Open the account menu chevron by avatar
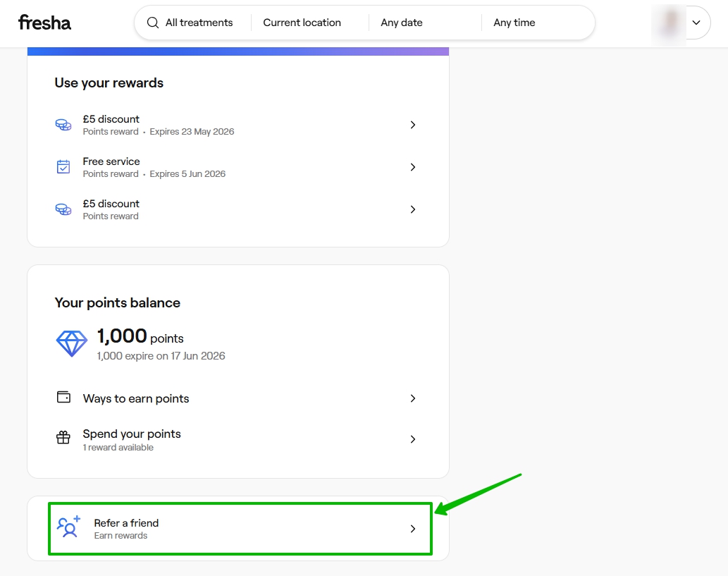Viewport: 728px width, 576px height. click(696, 23)
